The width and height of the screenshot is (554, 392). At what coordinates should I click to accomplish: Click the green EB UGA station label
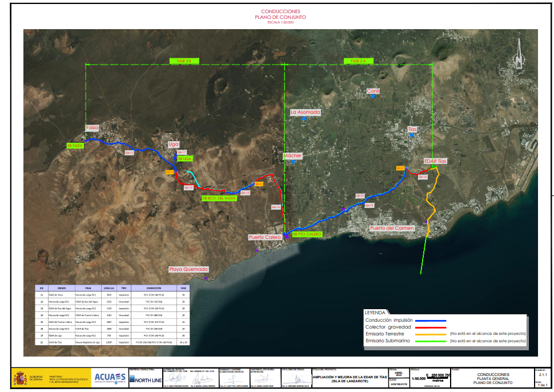(185, 158)
